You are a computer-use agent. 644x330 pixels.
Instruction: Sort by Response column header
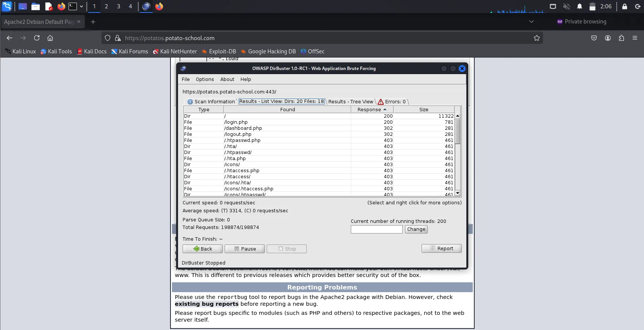point(372,109)
